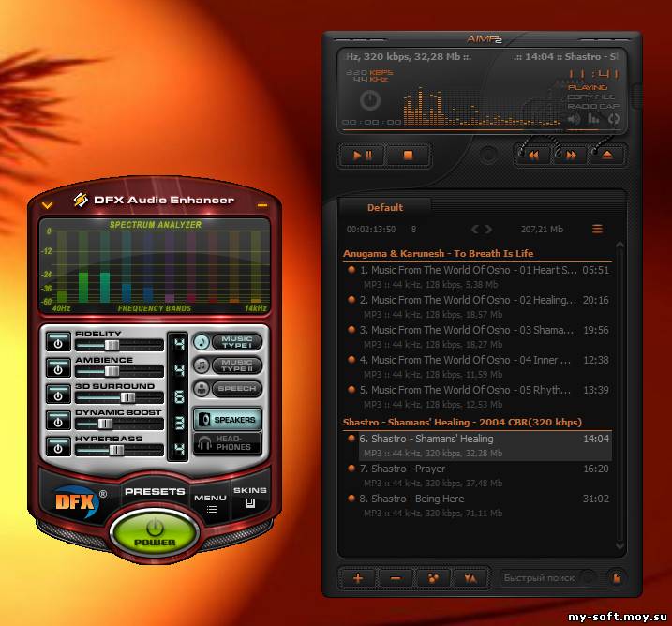Click the AIMP display power icon
The width and height of the screenshot is (672, 626).
pos(369,100)
